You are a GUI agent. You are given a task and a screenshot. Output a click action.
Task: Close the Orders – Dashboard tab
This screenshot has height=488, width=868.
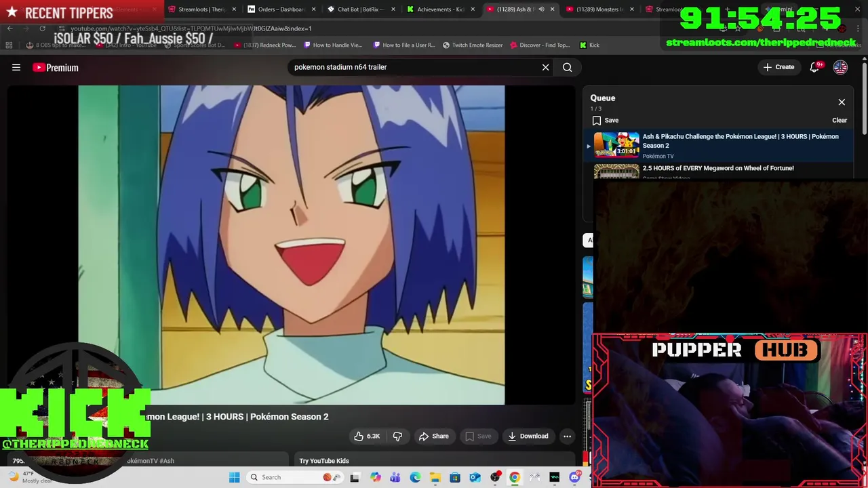pos(313,9)
